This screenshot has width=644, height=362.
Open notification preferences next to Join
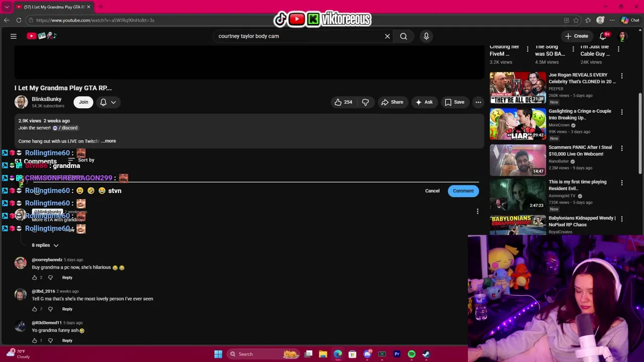pyautogui.click(x=108, y=102)
